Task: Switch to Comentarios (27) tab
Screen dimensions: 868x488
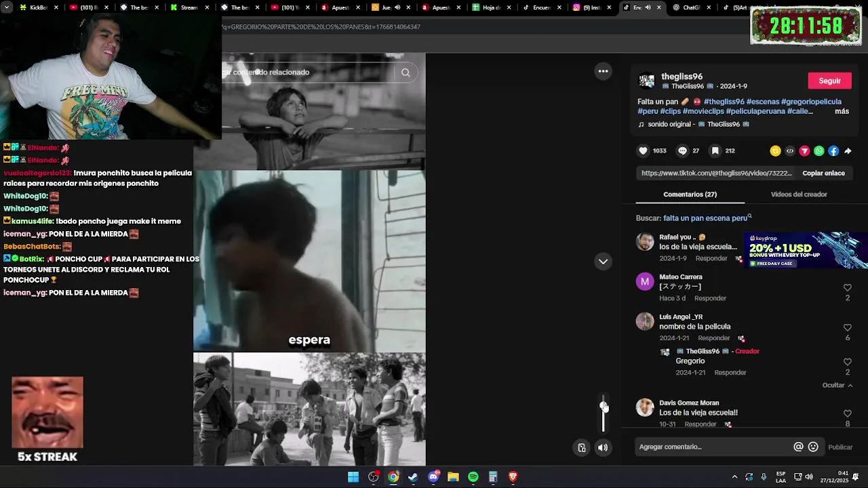Action: (x=690, y=195)
